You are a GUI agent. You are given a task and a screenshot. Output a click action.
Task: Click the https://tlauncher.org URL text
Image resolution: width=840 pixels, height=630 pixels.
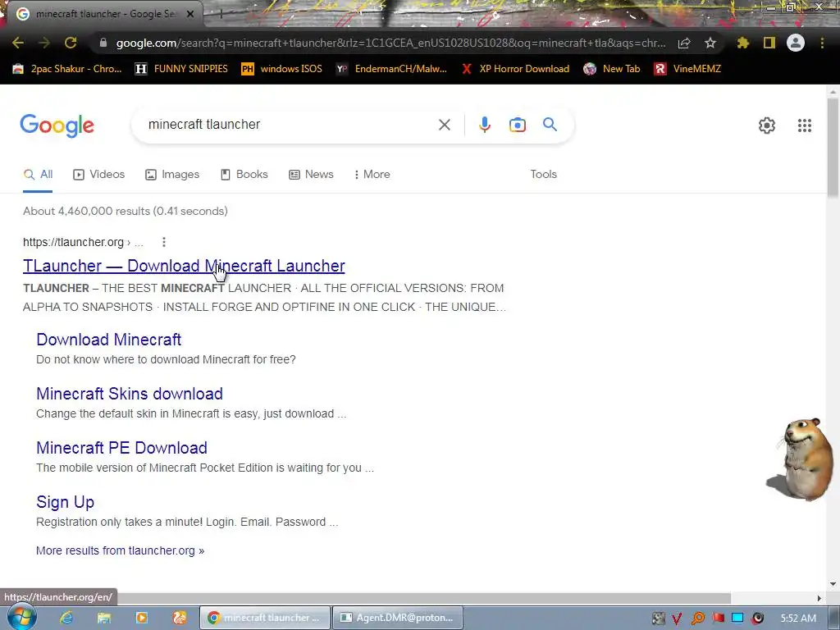coord(73,242)
